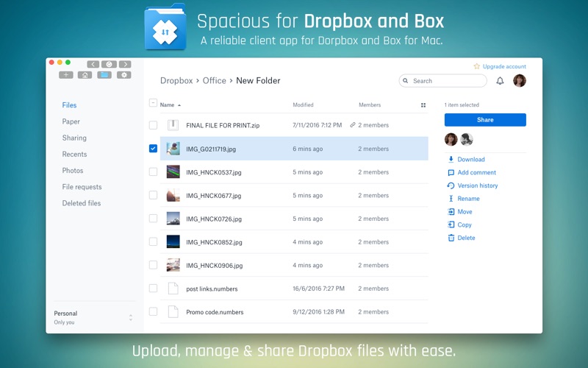Image resolution: width=588 pixels, height=368 pixels.
Task: Click into the Search field
Action: point(443,81)
